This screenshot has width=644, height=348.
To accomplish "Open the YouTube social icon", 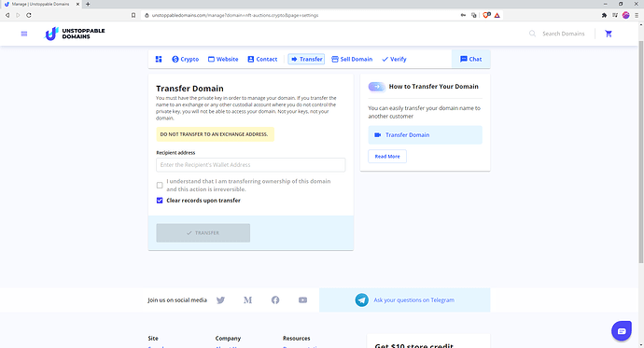I will click(302, 300).
